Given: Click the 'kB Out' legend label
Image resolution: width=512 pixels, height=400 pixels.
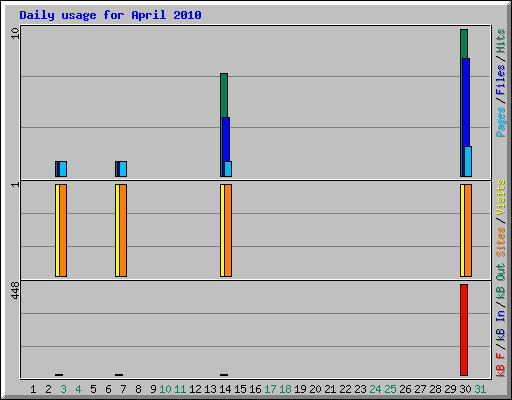Looking at the screenshot, I should (500, 282).
